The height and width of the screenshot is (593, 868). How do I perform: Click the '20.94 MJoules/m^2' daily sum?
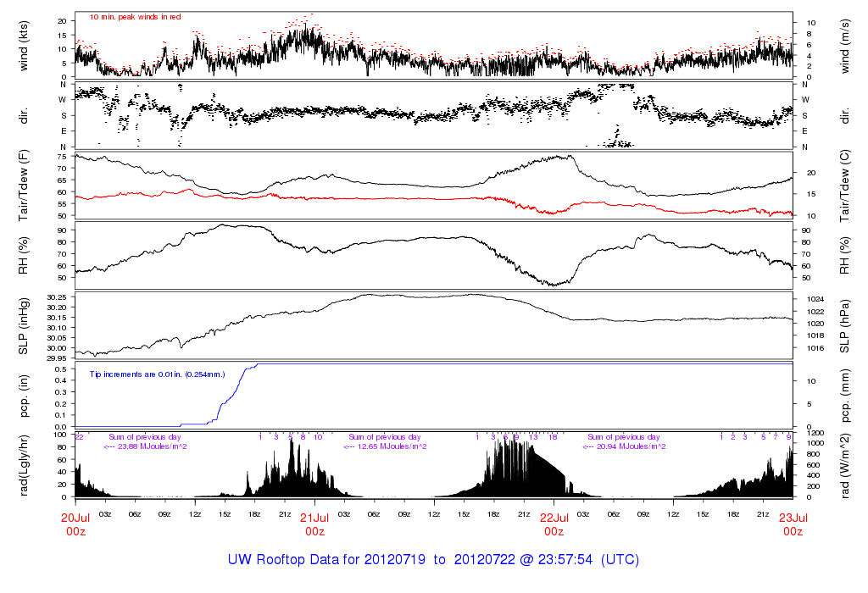coord(631,446)
